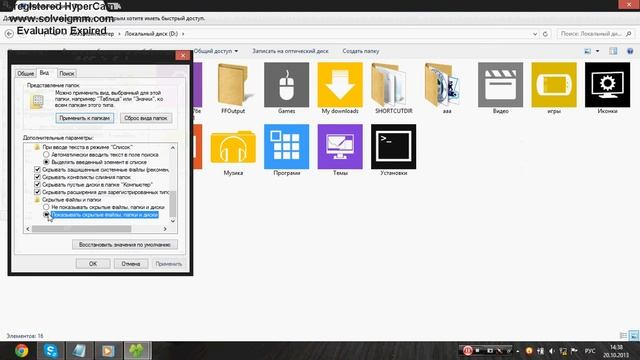Open Explorer help question mark icon

coord(630,51)
